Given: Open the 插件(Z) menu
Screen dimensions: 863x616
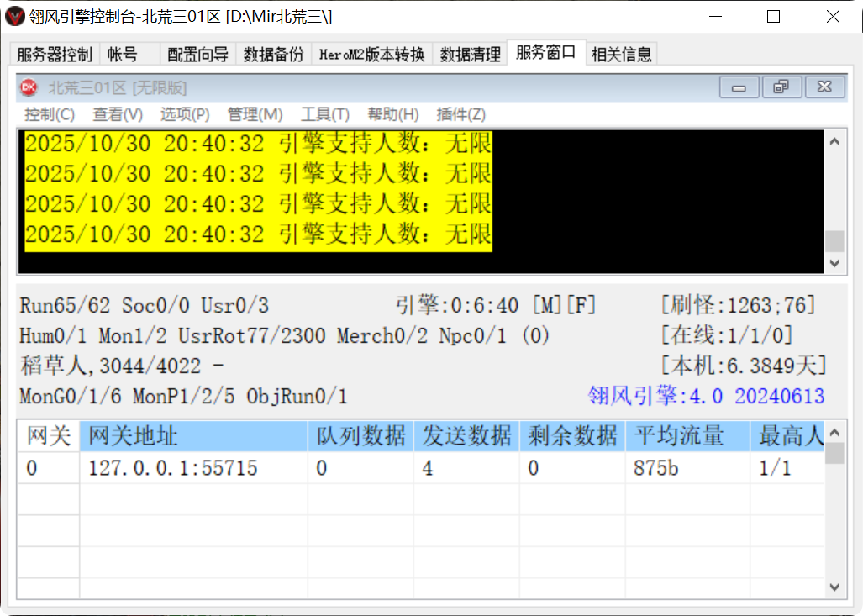Looking at the screenshot, I should click(x=460, y=114).
